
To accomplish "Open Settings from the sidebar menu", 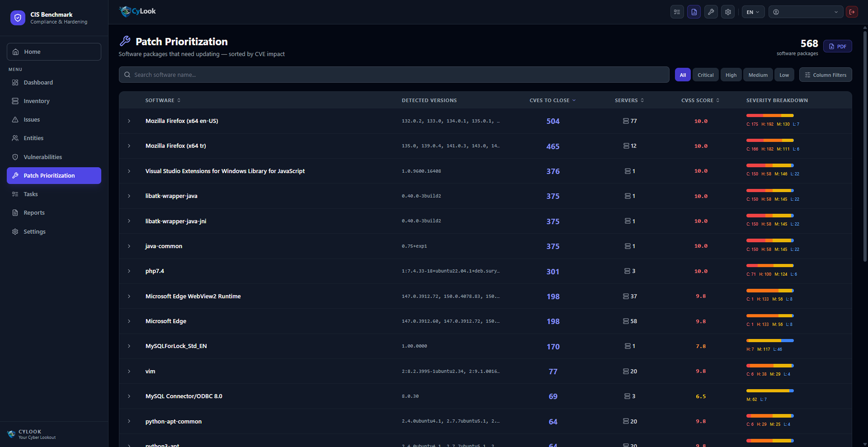I will pyautogui.click(x=54, y=232).
